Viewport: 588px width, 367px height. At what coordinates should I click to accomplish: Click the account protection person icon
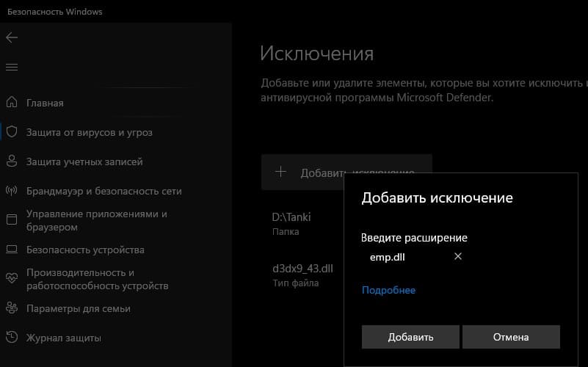(x=12, y=161)
